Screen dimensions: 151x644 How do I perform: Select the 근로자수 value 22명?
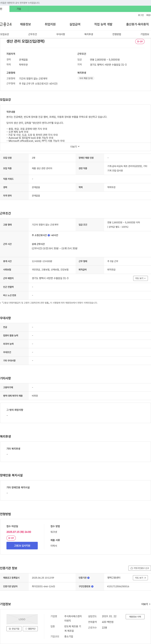[x=104, y=628]
